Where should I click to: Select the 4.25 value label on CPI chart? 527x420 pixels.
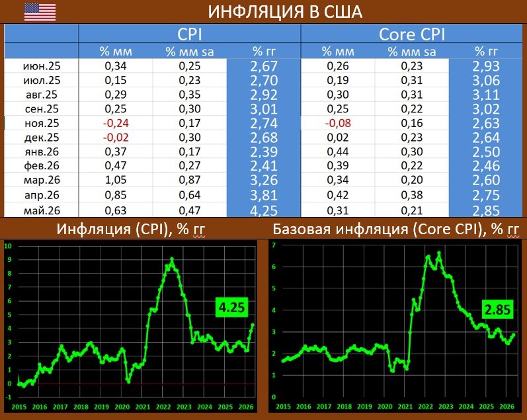231,308
